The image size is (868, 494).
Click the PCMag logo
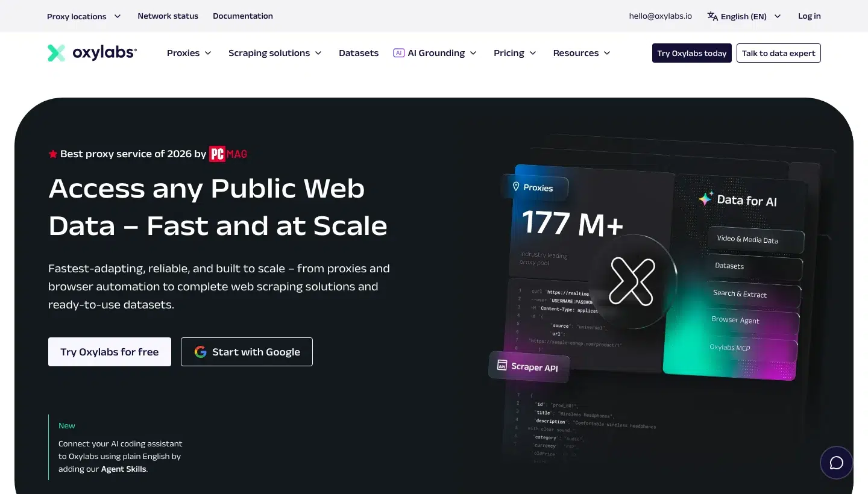(228, 154)
